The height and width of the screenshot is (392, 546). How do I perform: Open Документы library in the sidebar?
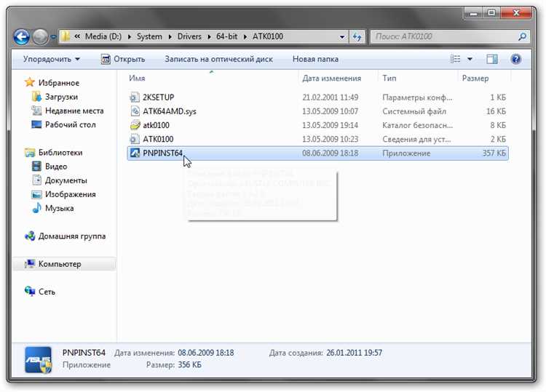pos(66,180)
